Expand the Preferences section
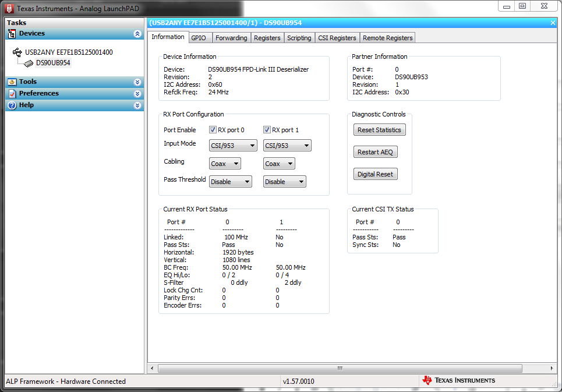The height and width of the screenshot is (392, 562). (137, 94)
